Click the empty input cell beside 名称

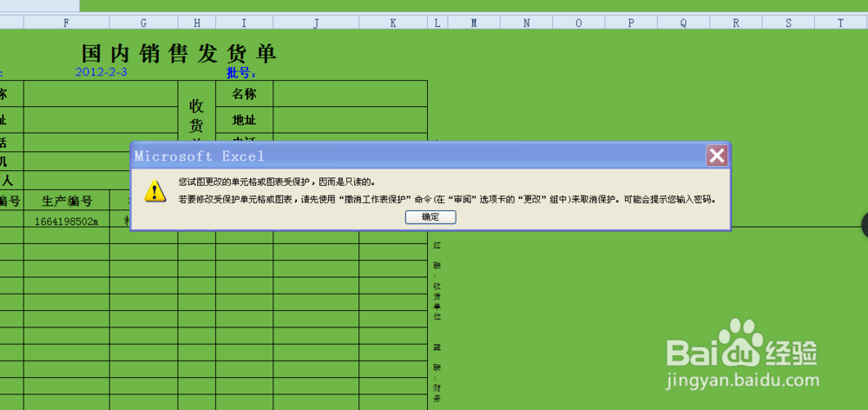350,94
